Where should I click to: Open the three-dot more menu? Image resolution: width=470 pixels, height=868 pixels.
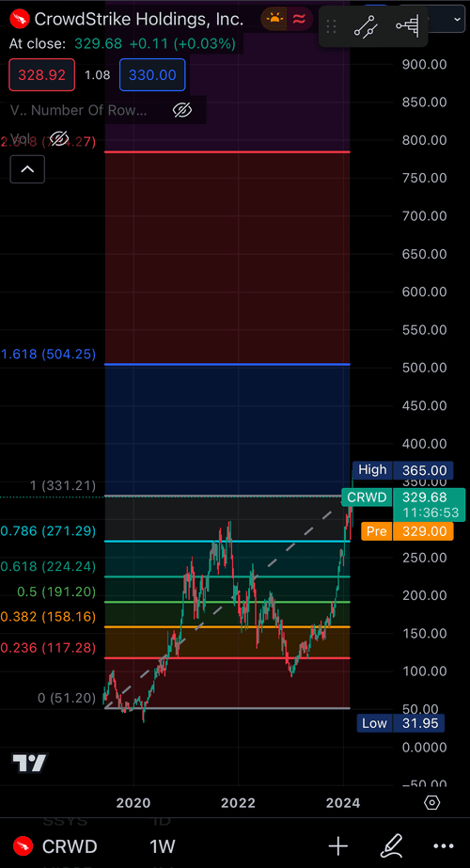click(x=444, y=846)
